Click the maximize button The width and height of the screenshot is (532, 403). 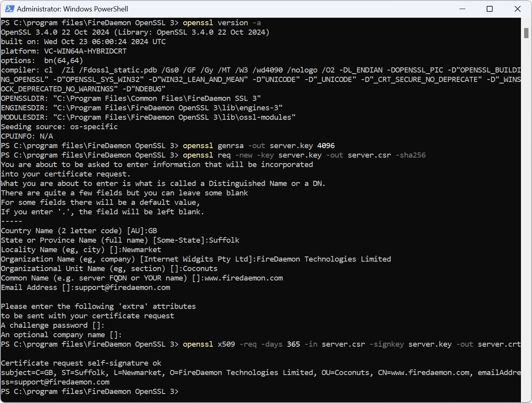point(489,8)
